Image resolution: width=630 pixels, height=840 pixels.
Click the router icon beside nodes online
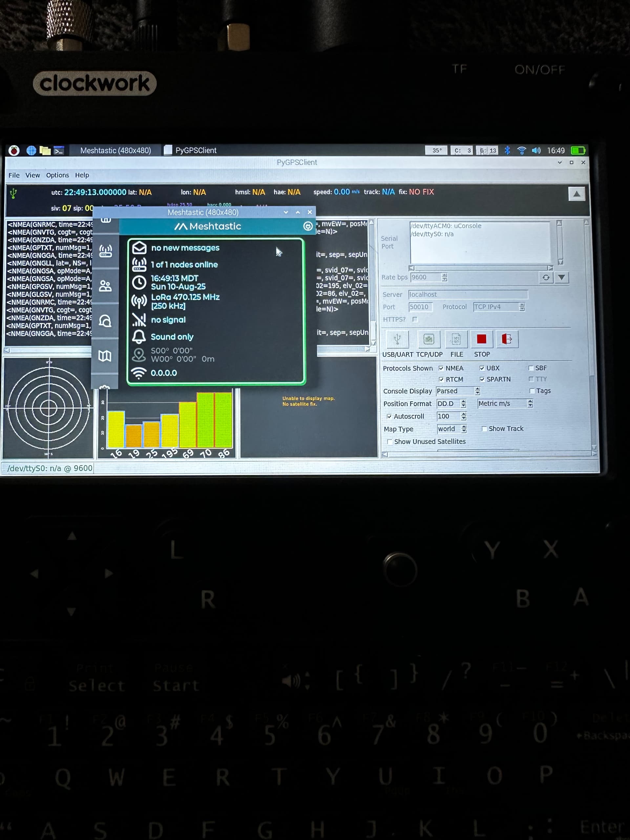pyautogui.click(x=139, y=264)
